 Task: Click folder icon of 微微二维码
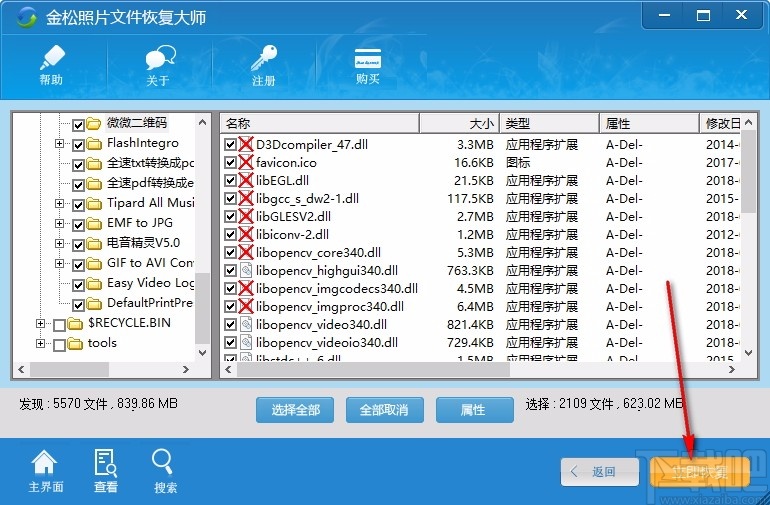pyautogui.click(x=94, y=124)
